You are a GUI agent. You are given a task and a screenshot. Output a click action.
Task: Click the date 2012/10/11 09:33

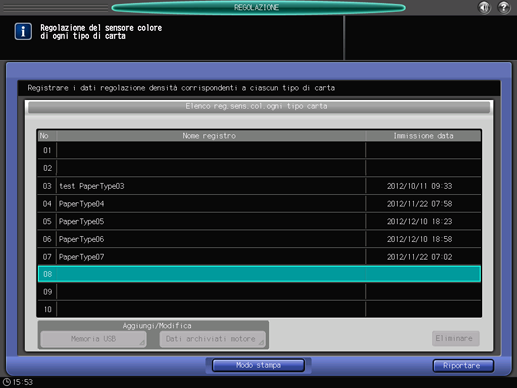(x=419, y=186)
